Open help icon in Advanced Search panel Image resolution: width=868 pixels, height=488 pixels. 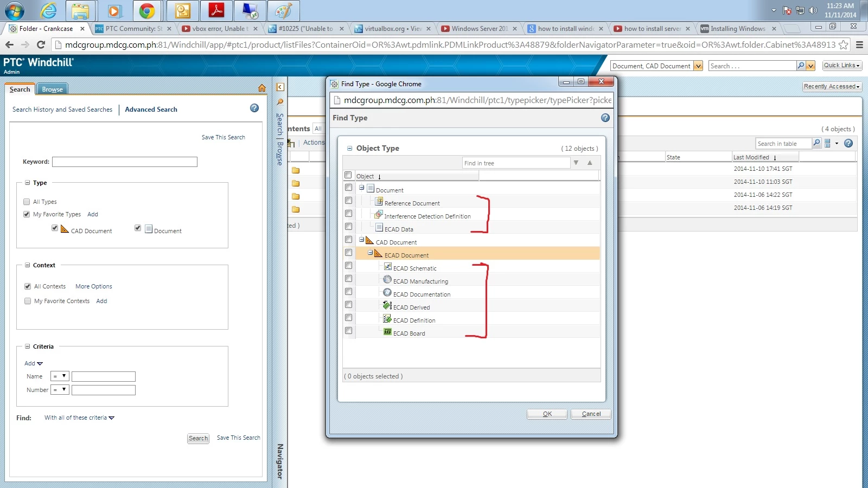pos(254,108)
